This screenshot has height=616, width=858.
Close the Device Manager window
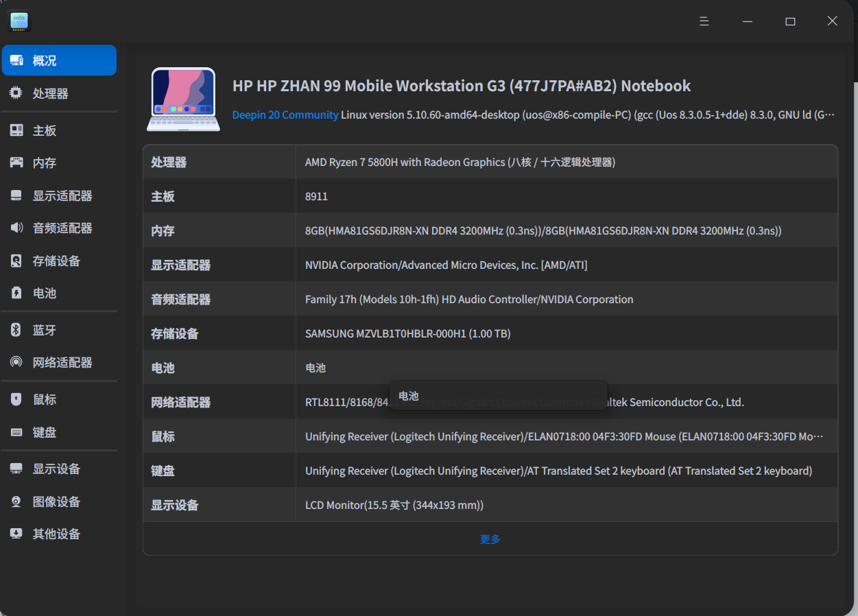[832, 21]
